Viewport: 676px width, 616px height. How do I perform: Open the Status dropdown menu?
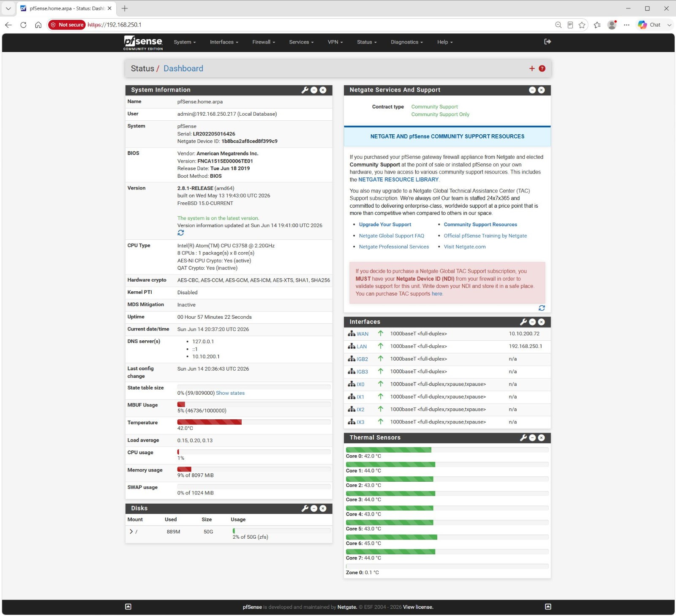[367, 42]
